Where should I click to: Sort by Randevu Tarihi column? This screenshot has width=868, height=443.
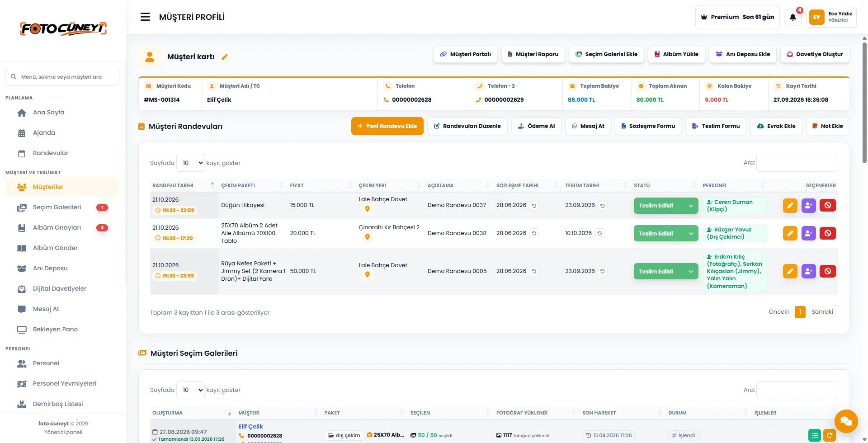point(183,185)
